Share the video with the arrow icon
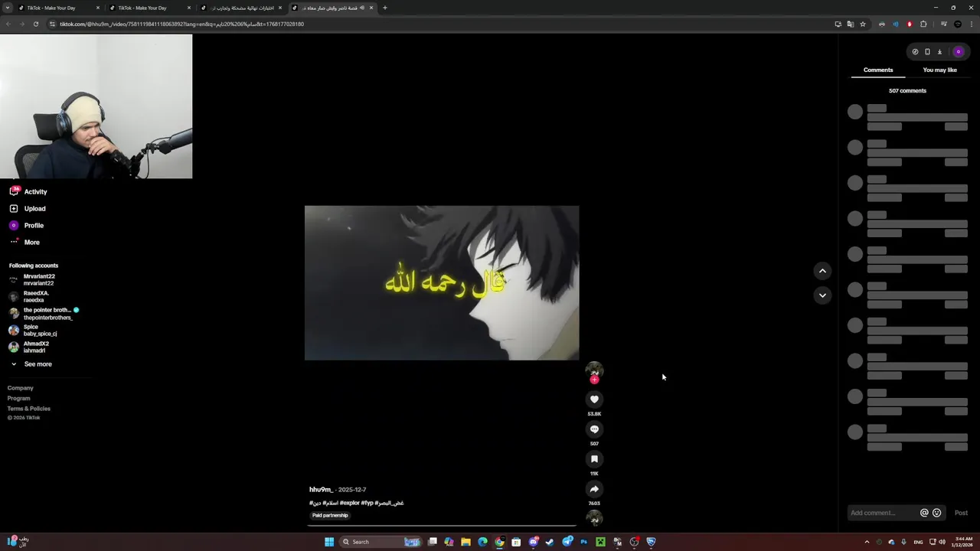The image size is (980, 551). [594, 489]
